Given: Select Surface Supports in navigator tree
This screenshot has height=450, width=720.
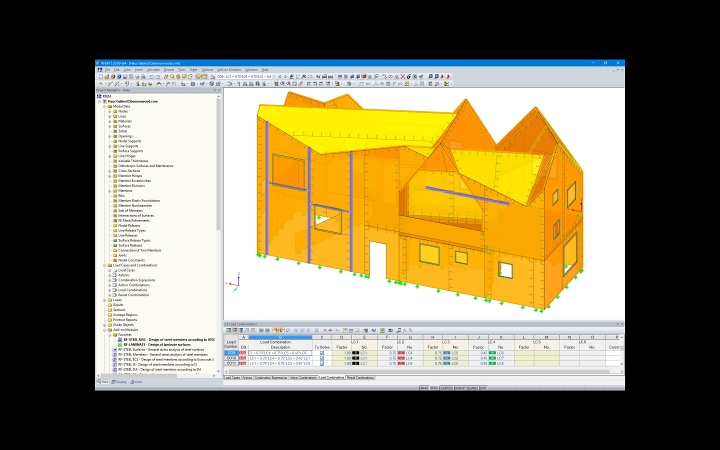Looking at the screenshot, I should pos(130,151).
